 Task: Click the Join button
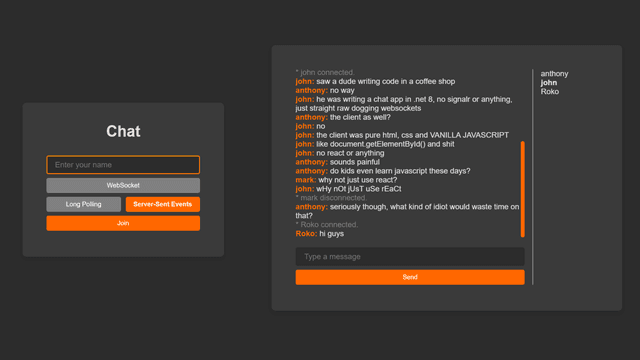point(123,223)
